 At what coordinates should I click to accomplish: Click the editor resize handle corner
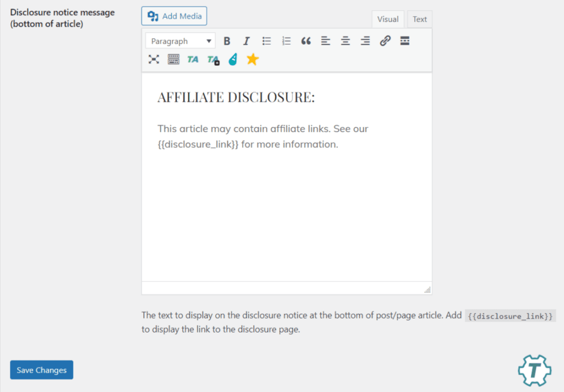427,290
